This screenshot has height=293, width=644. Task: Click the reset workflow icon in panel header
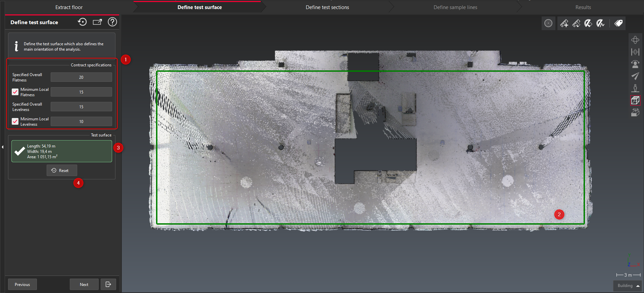[82, 22]
